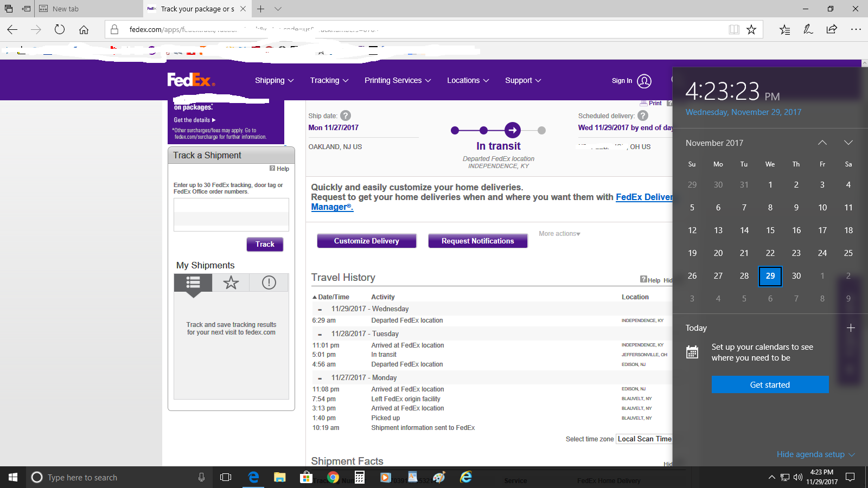Open the Local Scan Time zone dropdown
Screen dimensions: 868x488
coord(644,439)
